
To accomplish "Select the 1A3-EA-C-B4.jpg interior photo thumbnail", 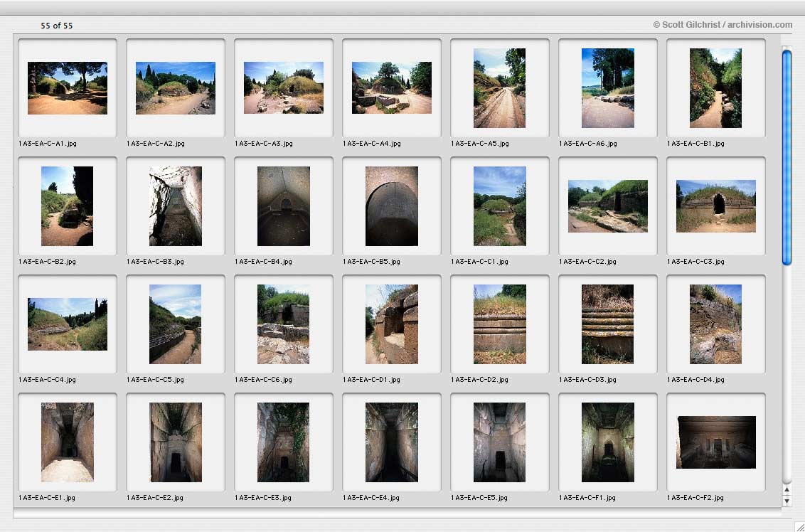I will click(x=284, y=206).
